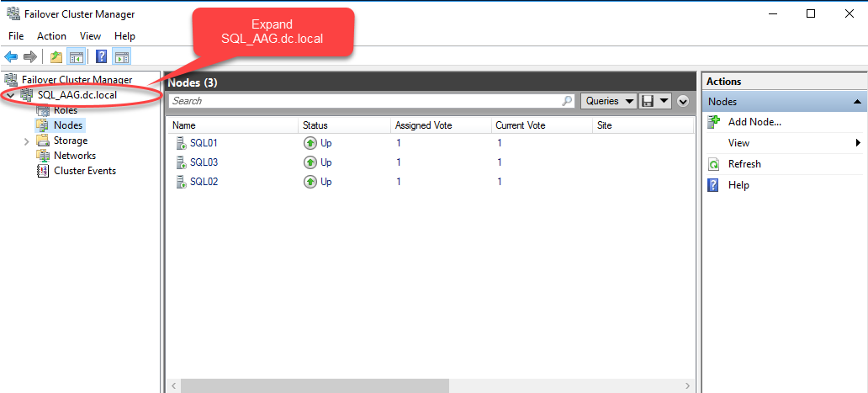Click the horizontal scrollbar right arrow

[x=687, y=385]
